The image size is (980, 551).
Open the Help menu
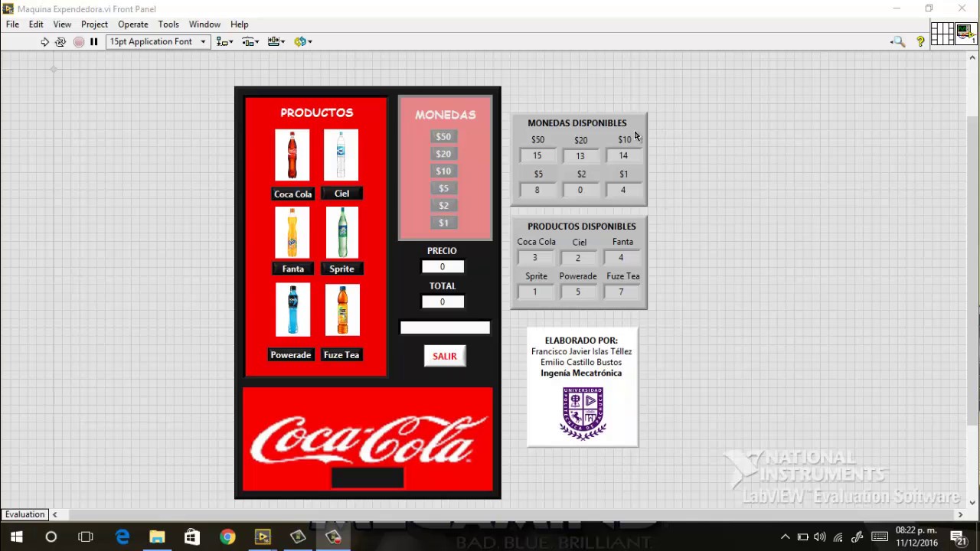coord(239,24)
